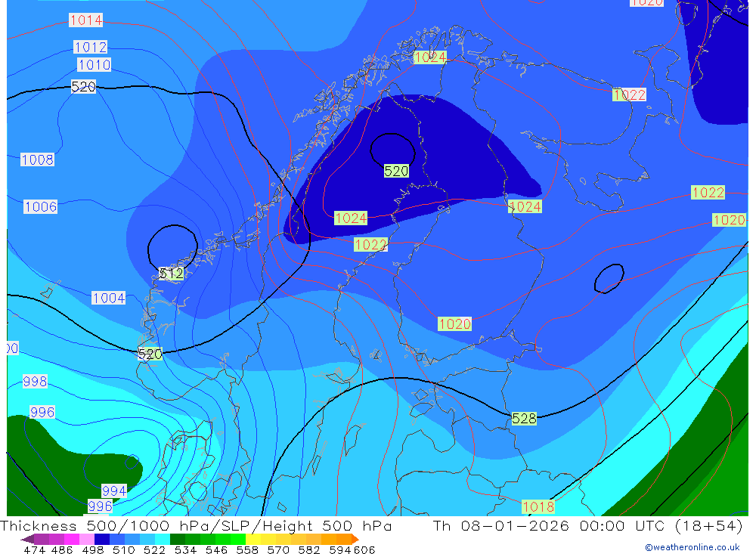This screenshot has height=554, width=756.
Task: Click the blue '1004' isobar label
Action: (108, 298)
